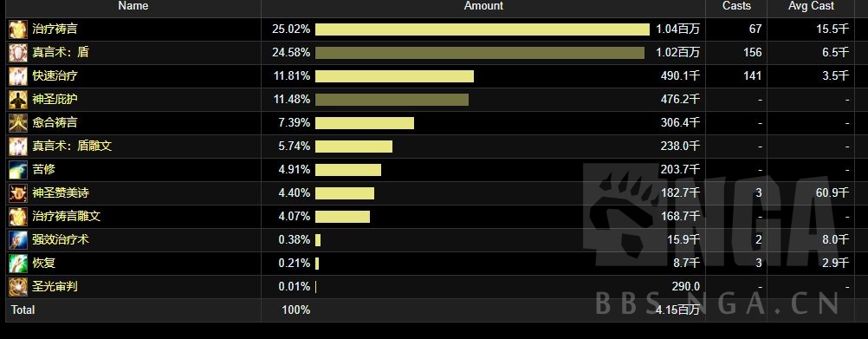Click the 治疗祷言 spell icon
The width and height of the screenshot is (868, 339).
[x=17, y=29]
